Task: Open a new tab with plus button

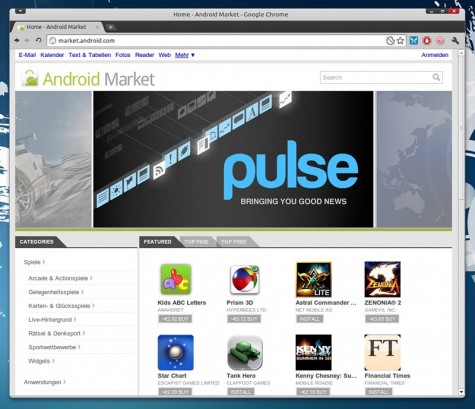Action: click(111, 27)
